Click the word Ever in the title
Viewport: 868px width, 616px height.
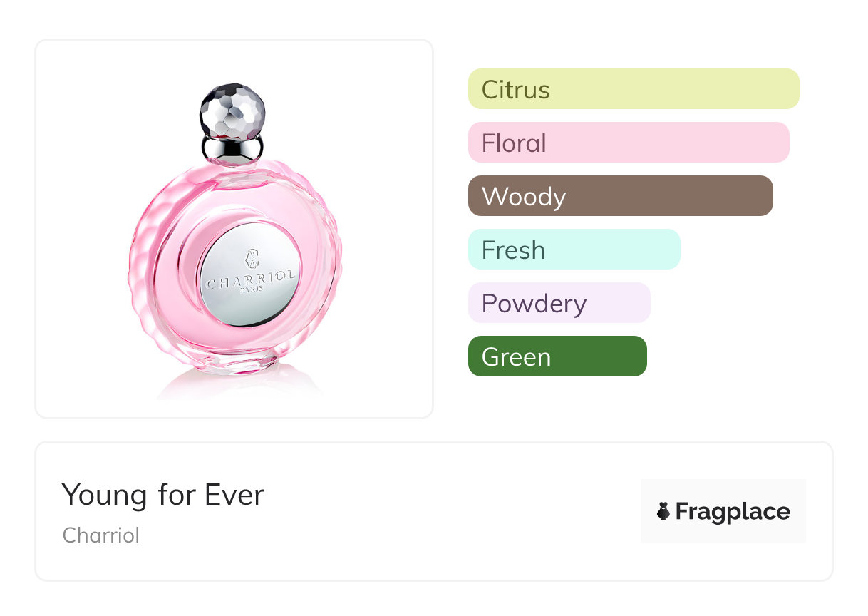[234, 495]
